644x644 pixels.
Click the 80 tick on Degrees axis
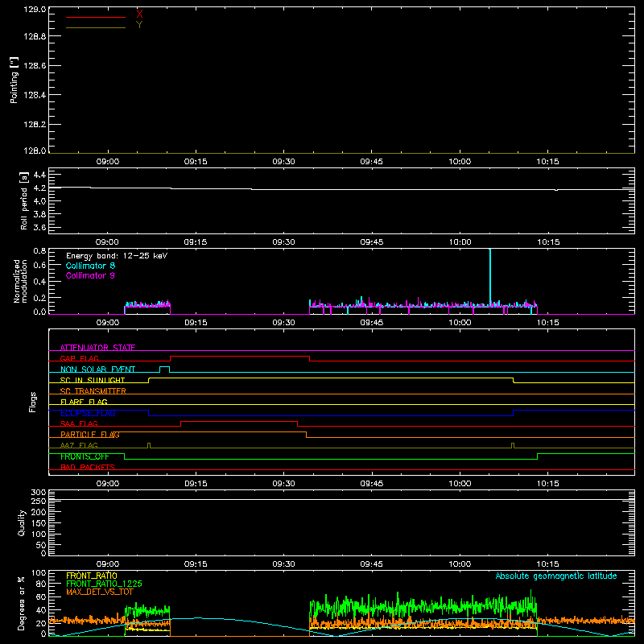click(41, 584)
